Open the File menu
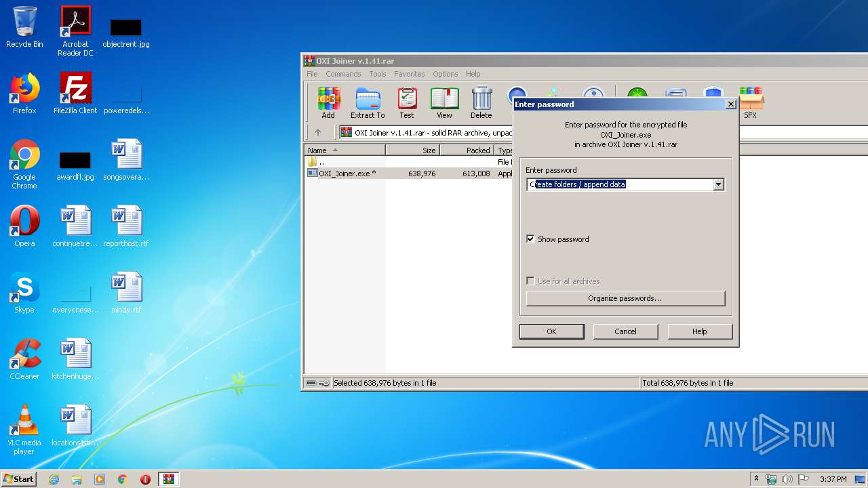The height and width of the screenshot is (488, 868). (x=312, y=74)
